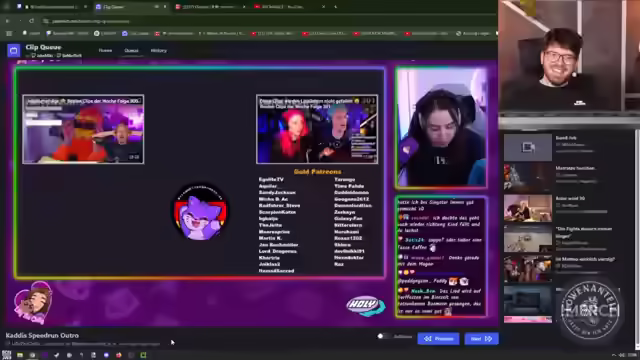Go back in browser history
Image resolution: width=640 pixels, height=360 pixels.
[7, 21]
